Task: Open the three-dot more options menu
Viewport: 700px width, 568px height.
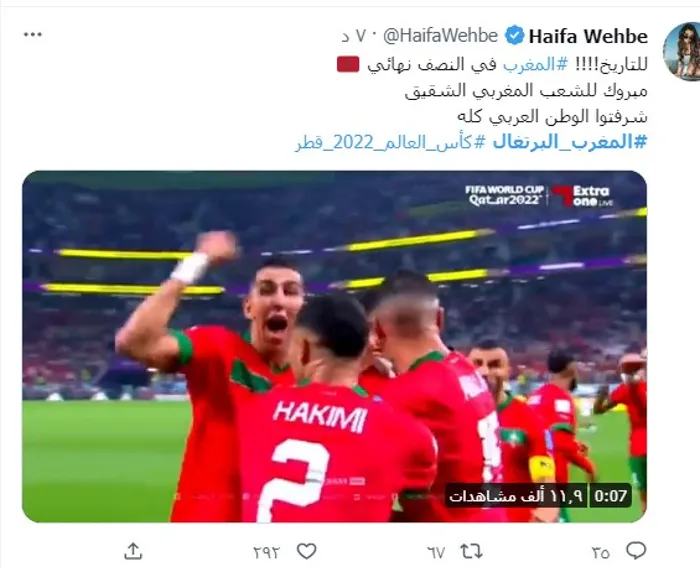Action: 33,34
